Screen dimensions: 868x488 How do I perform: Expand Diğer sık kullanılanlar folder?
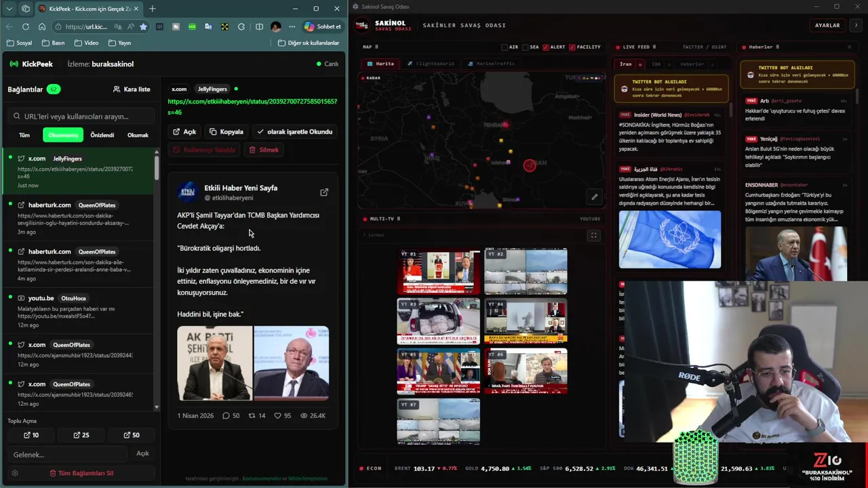coord(309,43)
